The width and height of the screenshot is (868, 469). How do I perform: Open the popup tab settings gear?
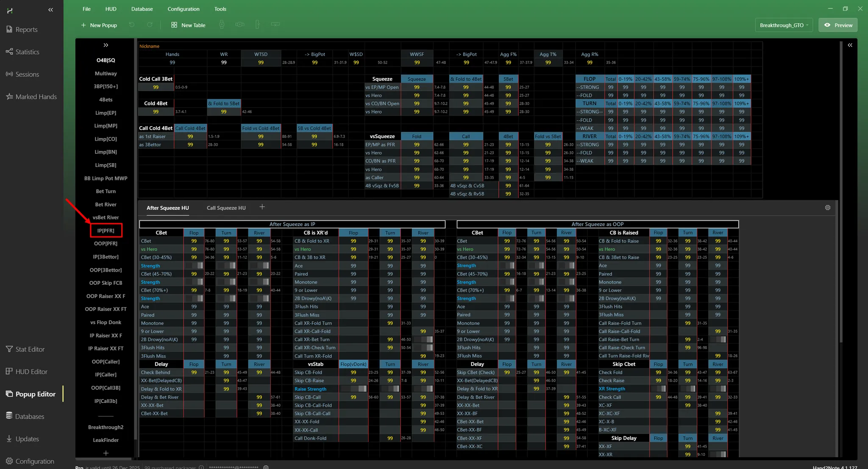point(827,208)
